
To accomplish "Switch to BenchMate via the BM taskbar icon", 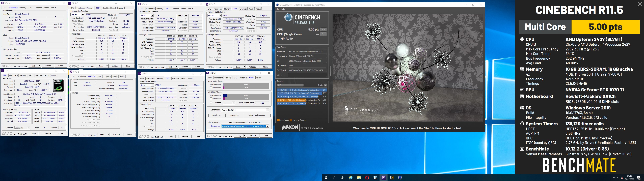I will 392,177.
